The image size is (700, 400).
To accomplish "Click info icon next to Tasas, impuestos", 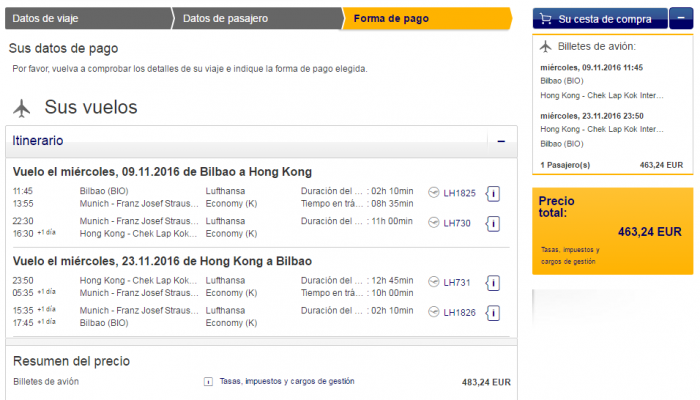I will (x=208, y=382).
